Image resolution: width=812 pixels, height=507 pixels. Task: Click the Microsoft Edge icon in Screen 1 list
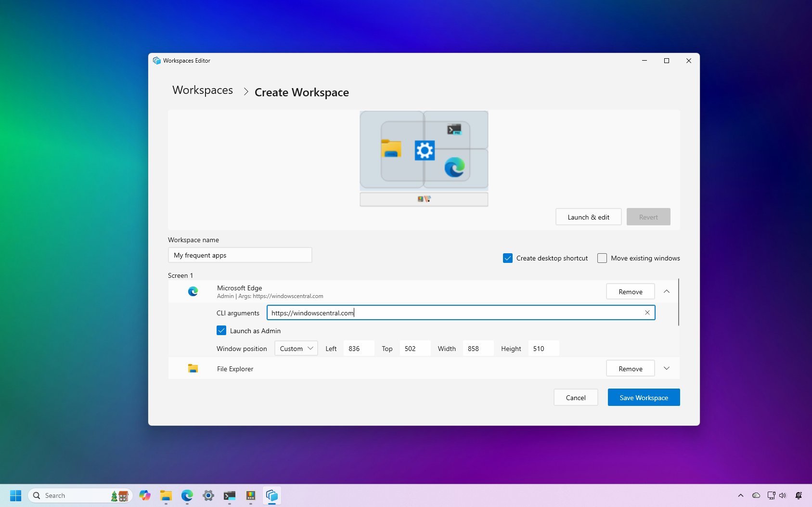[193, 291]
